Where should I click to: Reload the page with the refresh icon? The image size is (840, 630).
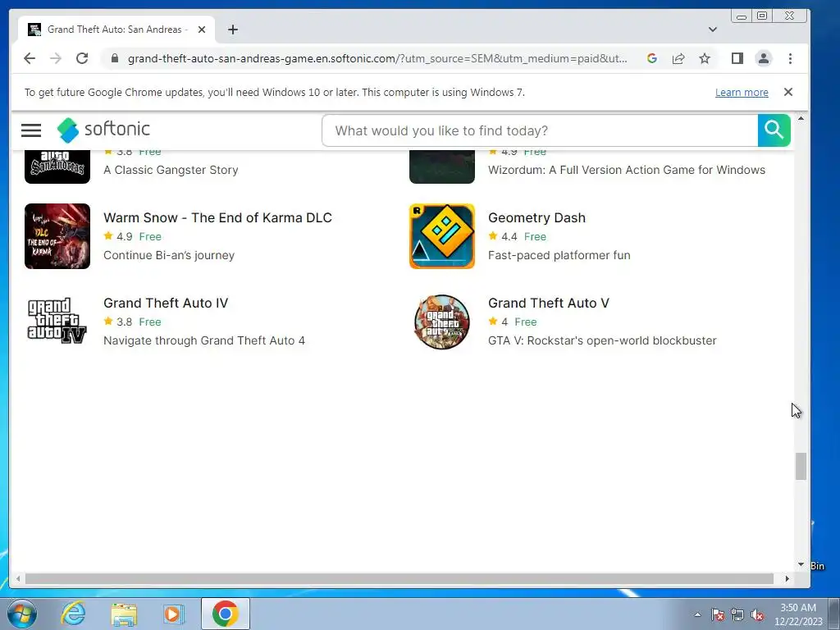pos(82,58)
